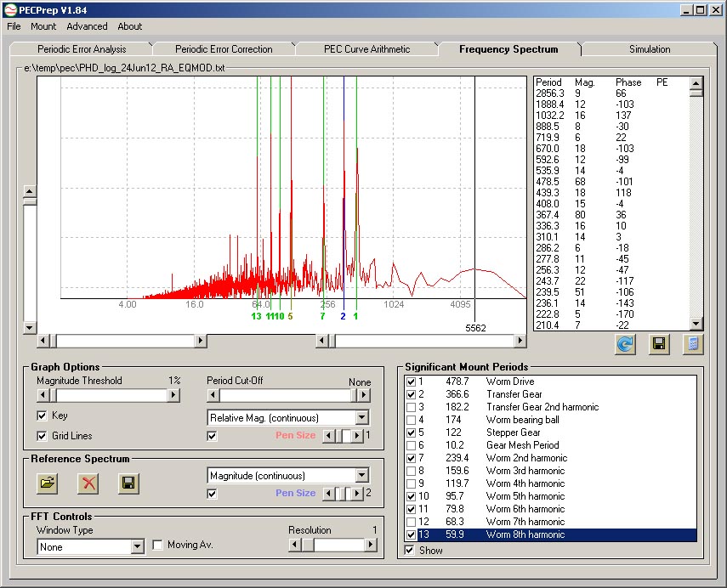
Task: Switch to Periodic Error Correction tab
Action: [224, 49]
